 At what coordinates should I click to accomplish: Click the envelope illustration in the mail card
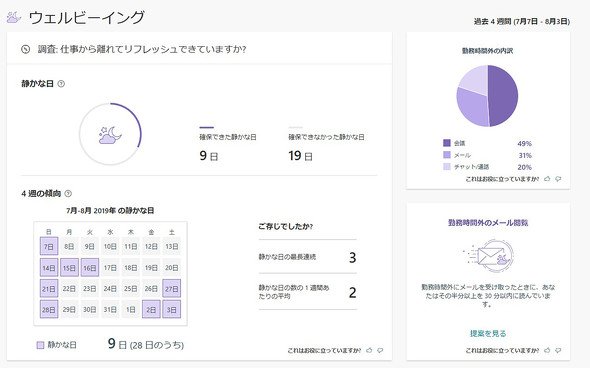488,255
